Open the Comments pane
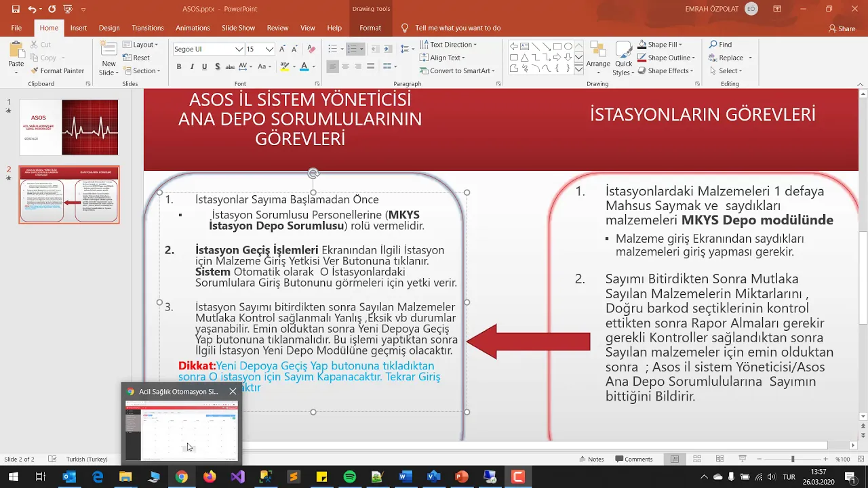This screenshot has width=868, height=488. (633, 459)
